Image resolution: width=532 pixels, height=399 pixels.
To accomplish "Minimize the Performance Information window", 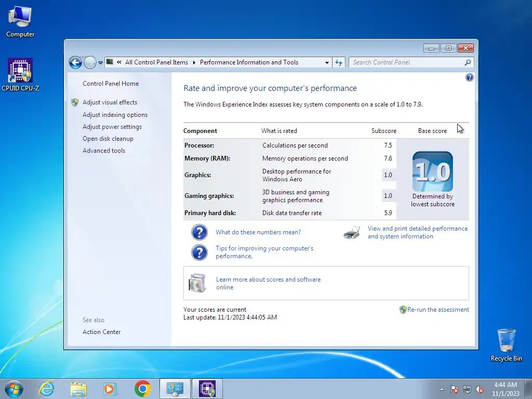I will point(431,48).
